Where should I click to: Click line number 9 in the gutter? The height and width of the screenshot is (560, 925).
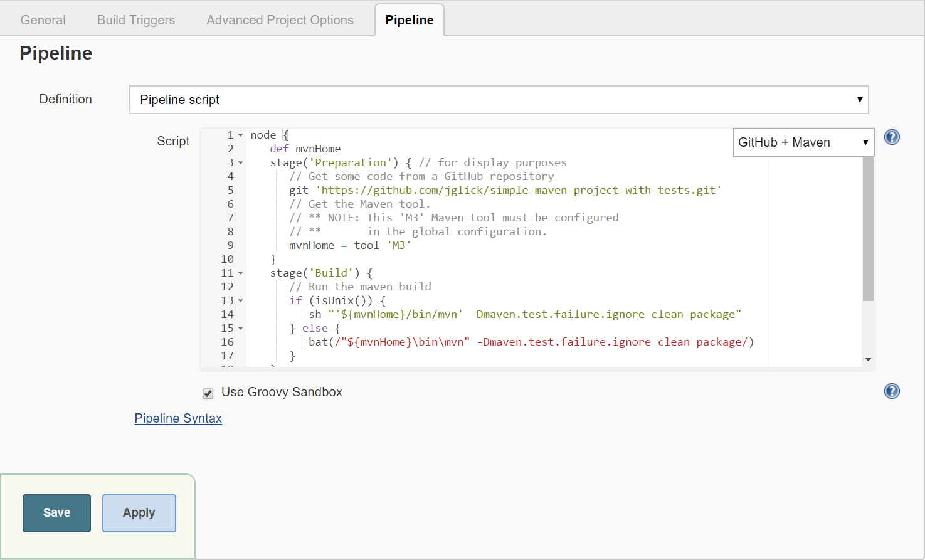[230, 245]
